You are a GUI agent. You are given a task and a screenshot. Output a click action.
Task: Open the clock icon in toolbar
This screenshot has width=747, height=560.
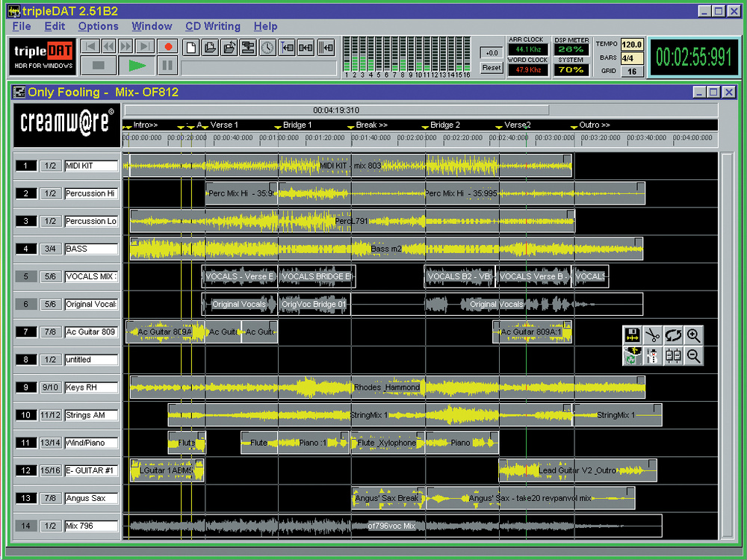(x=267, y=48)
